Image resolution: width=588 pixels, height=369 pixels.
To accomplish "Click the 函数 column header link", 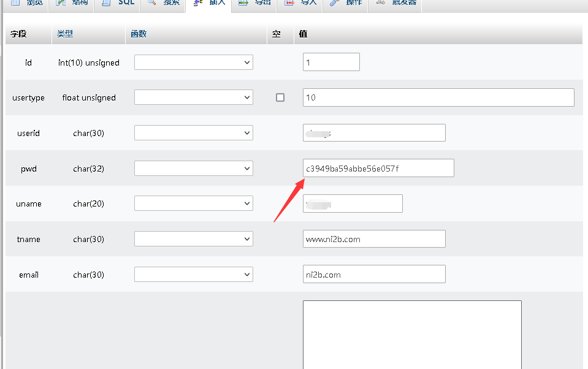I will pos(139,34).
